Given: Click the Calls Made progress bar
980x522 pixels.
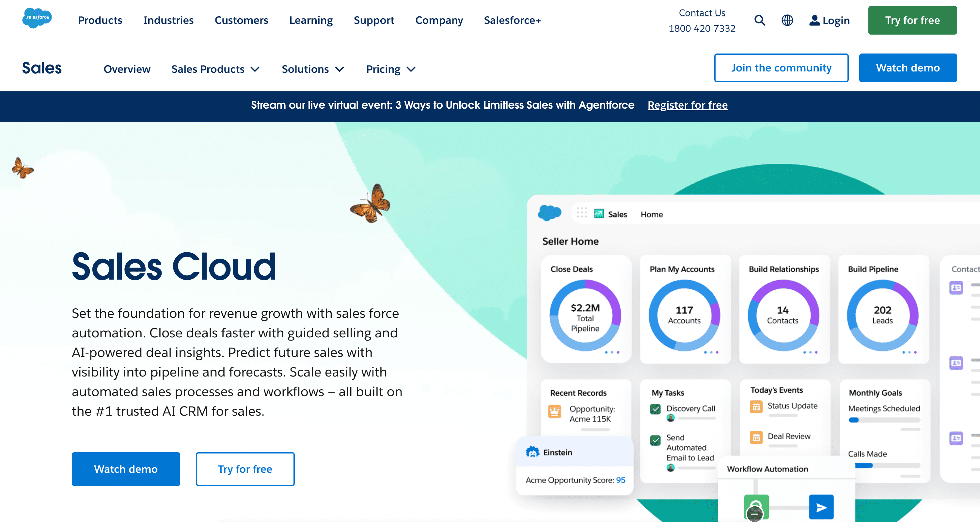Looking at the screenshot, I should coord(887,465).
